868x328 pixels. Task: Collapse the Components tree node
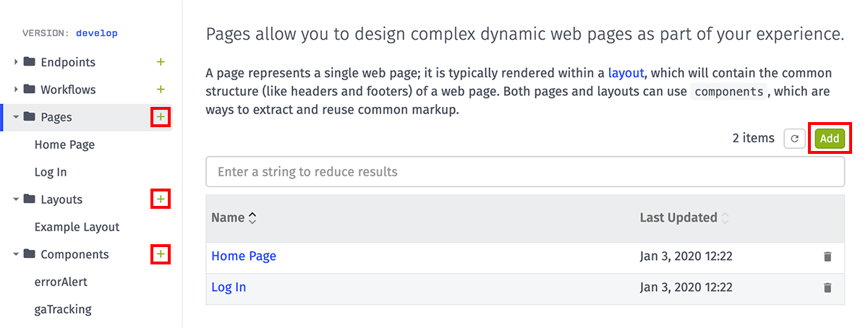click(16, 254)
